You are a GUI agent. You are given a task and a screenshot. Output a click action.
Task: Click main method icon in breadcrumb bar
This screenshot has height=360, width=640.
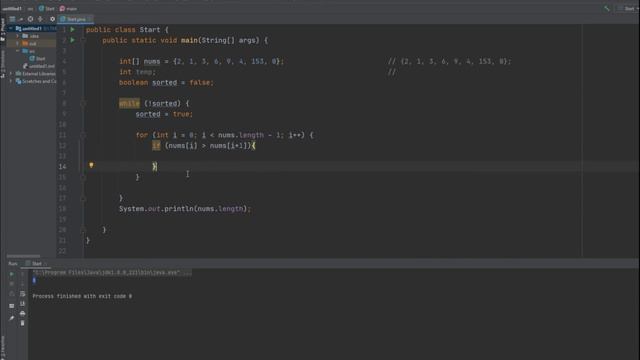pos(62,9)
